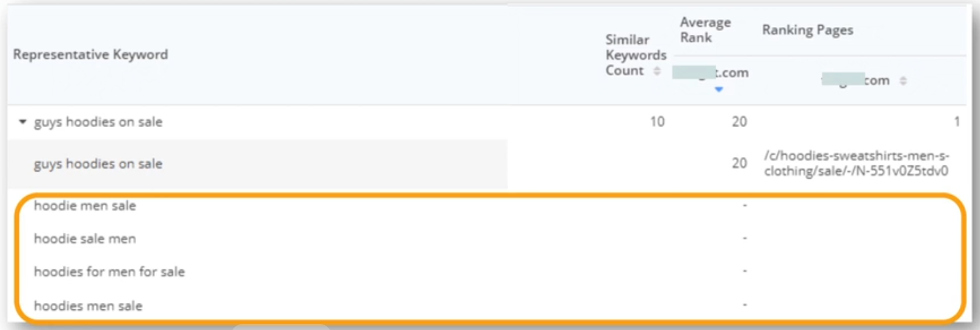Click the highlighted 'guys hoodies on sale' child row
Image resolution: width=980 pixels, height=330 pixels.
257,164
